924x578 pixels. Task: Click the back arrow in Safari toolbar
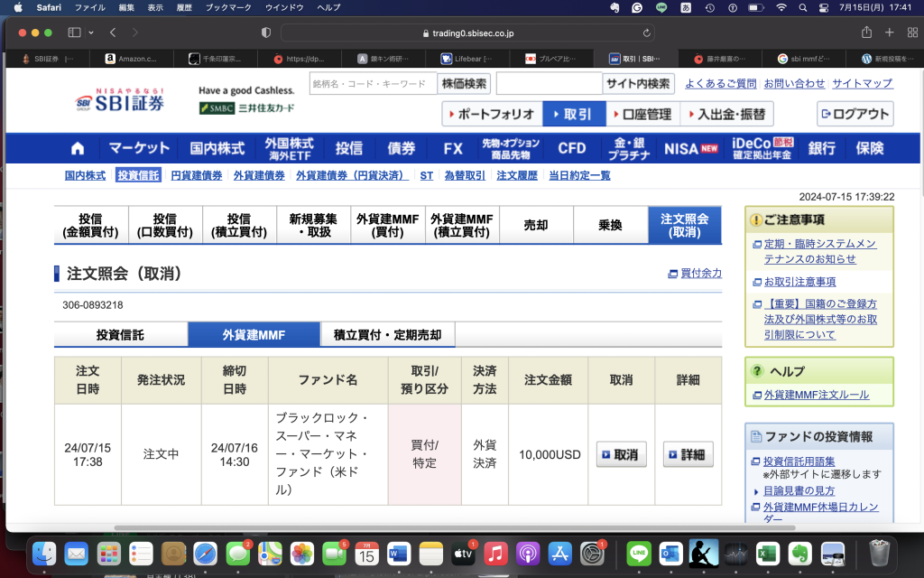pyautogui.click(x=113, y=33)
